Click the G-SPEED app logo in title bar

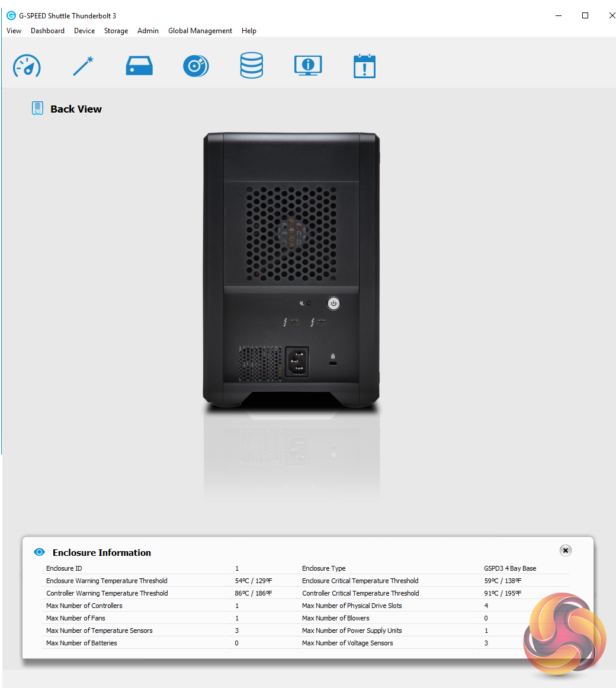click(11, 16)
